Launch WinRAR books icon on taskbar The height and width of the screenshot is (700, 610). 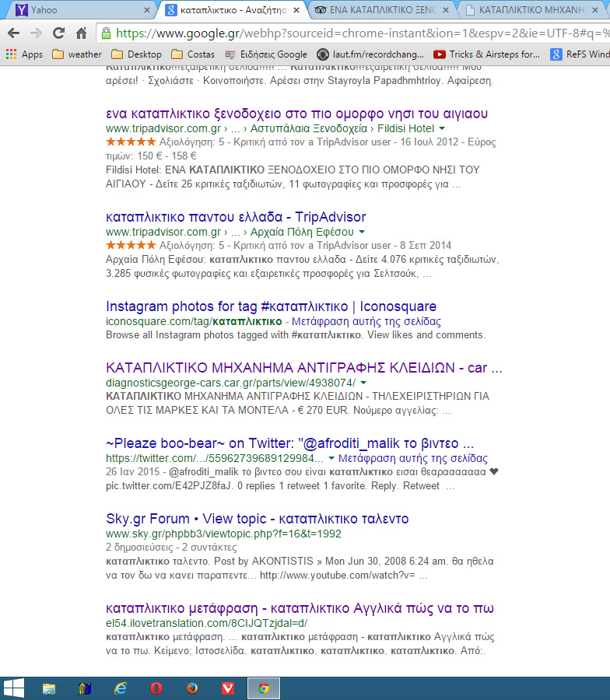pos(84,688)
